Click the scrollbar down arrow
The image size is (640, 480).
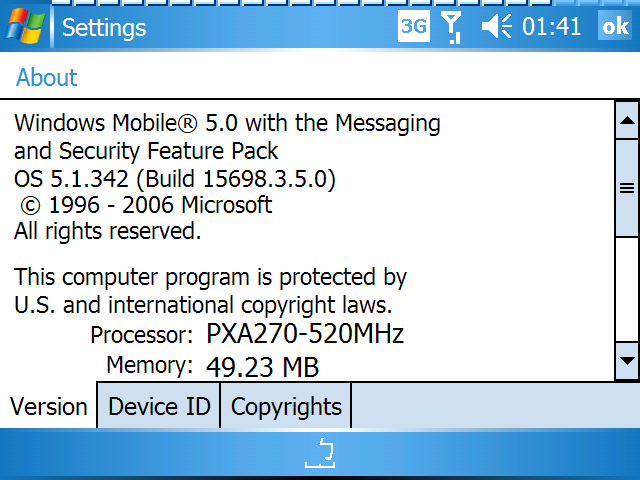(x=627, y=361)
